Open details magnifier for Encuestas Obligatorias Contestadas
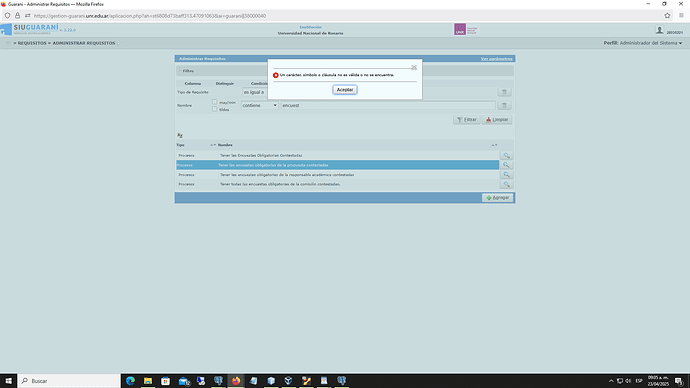 [x=506, y=155]
